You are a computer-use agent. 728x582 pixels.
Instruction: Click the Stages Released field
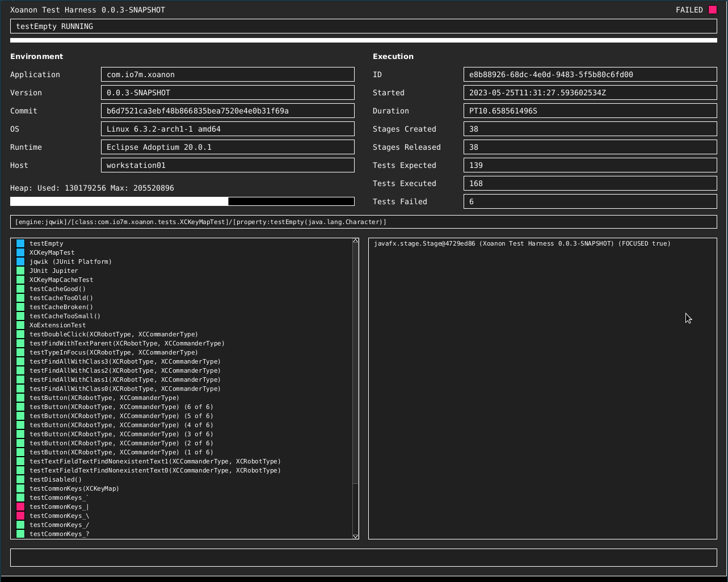(590, 147)
